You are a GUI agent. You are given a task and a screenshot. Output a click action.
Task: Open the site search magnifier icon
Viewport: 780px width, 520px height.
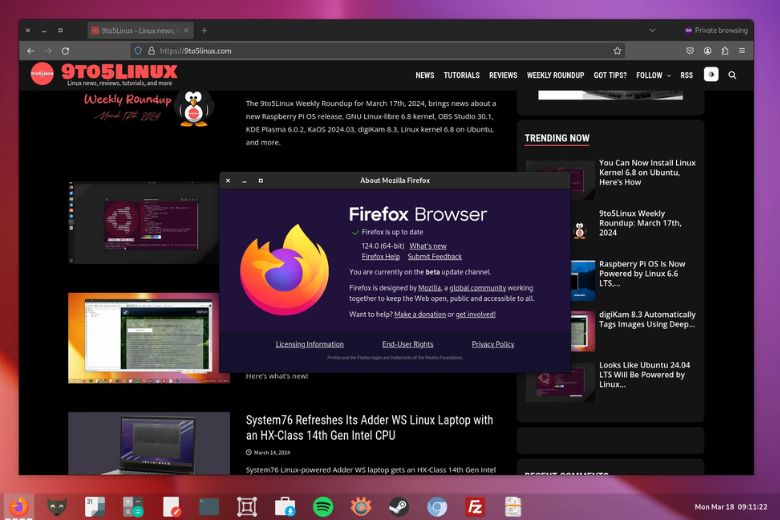point(732,75)
